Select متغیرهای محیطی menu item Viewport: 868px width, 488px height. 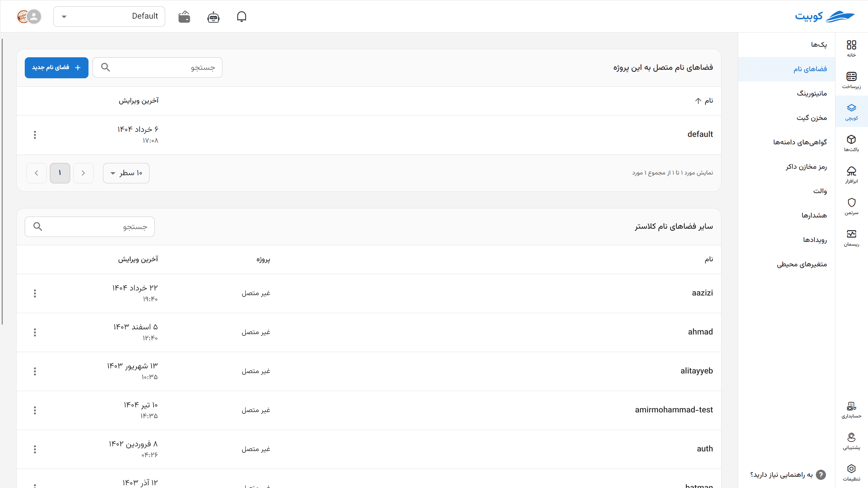pos(787,264)
